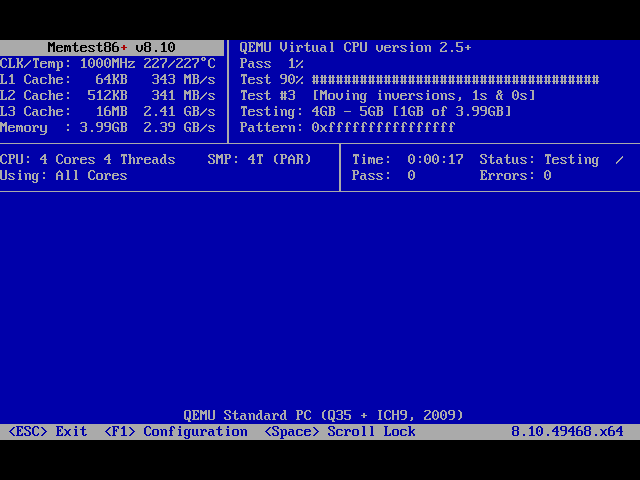The width and height of the screenshot is (640, 480).
Task: Select the L1 Cache 64KB row
Action: coord(108,79)
